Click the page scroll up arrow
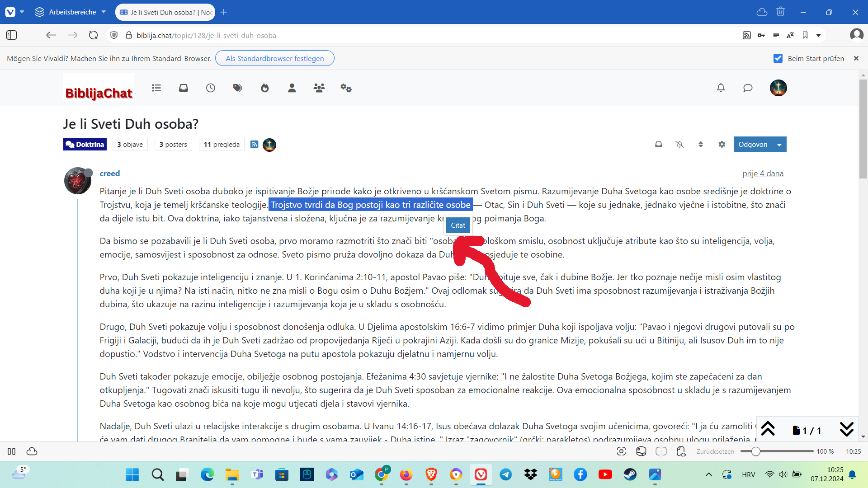The image size is (868, 488). point(769,429)
